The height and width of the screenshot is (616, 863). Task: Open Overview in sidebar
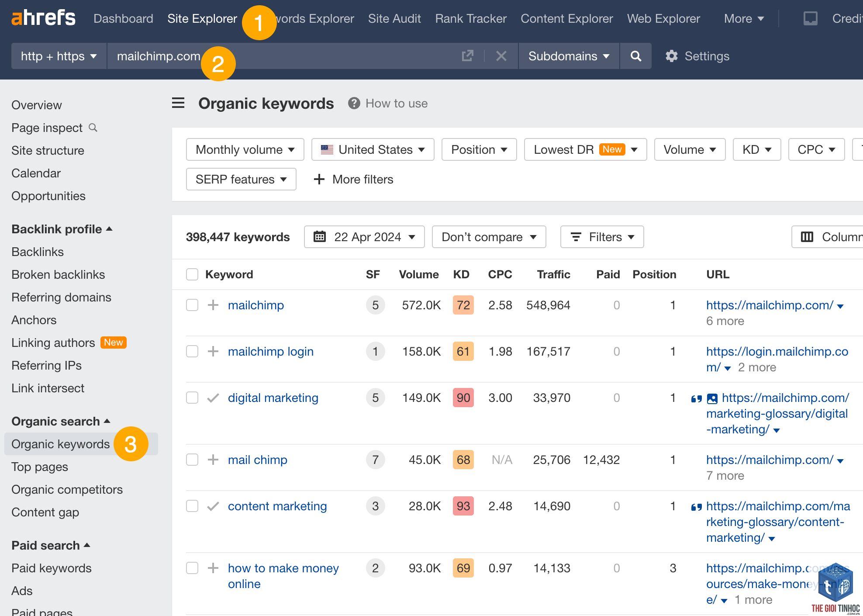37,105
